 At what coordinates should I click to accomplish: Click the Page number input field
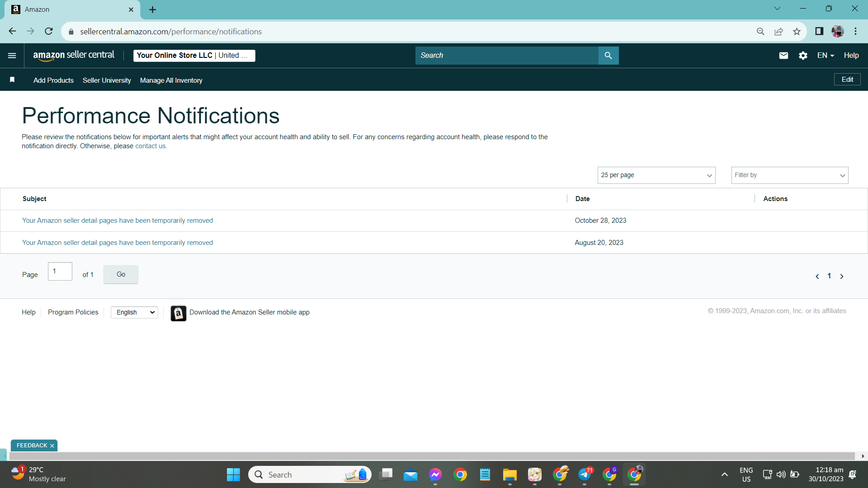point(60,272)
